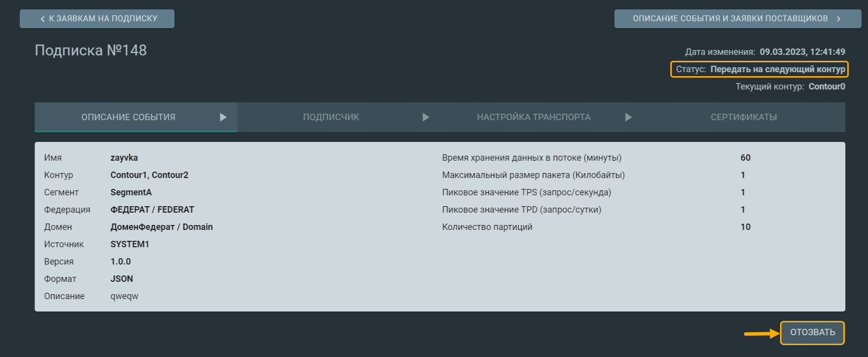Image resolution: width=868 pixels, height=357 pixels.
Task: Select the НАСТРОЙКА ТРАНСПОРТА tab
Action: point(533,117)
